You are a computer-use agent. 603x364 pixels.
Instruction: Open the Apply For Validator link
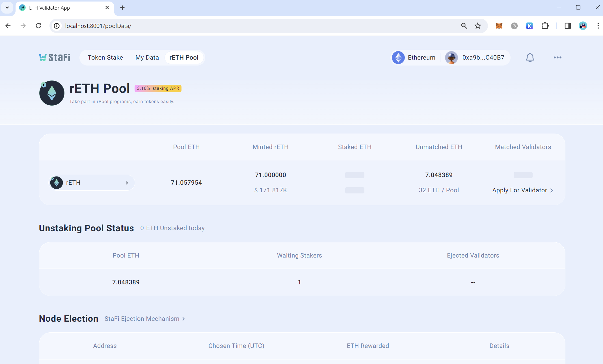(x=522, y=190)
